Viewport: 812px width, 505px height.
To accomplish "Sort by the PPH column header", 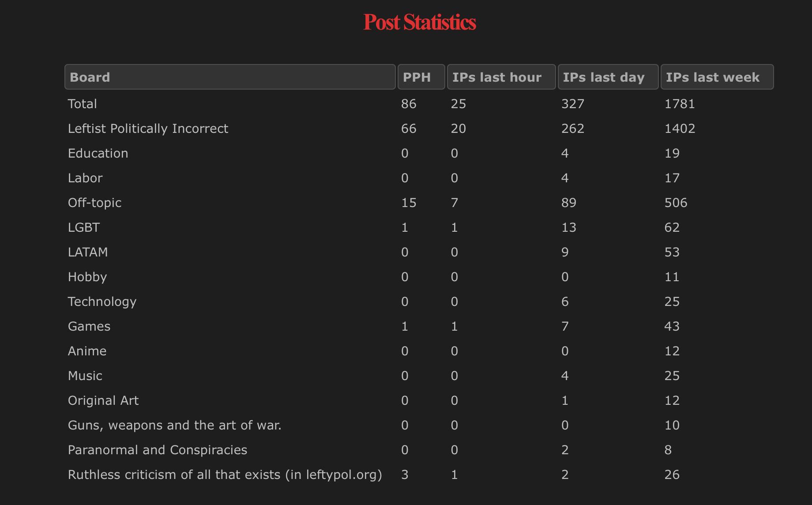I will tap(421, 77).
